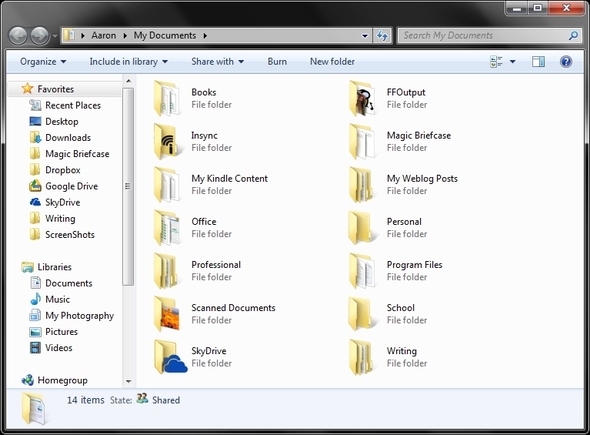This screenshot has height=435, width=590.
Task: Toggle the preview pane button
Action: tap(538, 61)
